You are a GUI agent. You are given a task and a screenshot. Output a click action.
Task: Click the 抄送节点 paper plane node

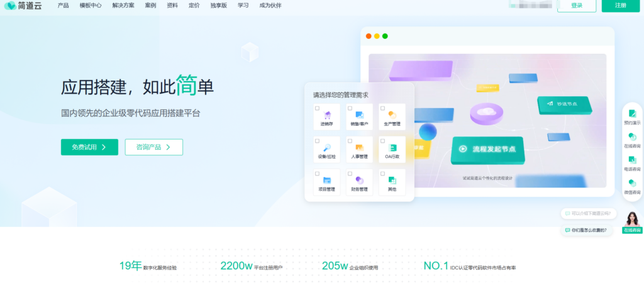[565, 104]
